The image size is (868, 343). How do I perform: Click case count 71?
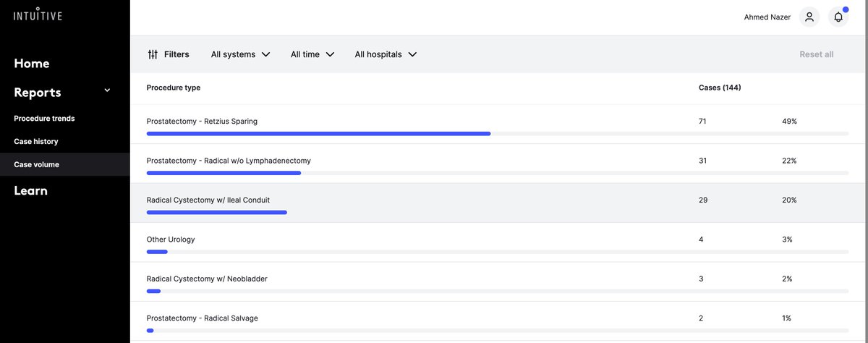(702, 122)
